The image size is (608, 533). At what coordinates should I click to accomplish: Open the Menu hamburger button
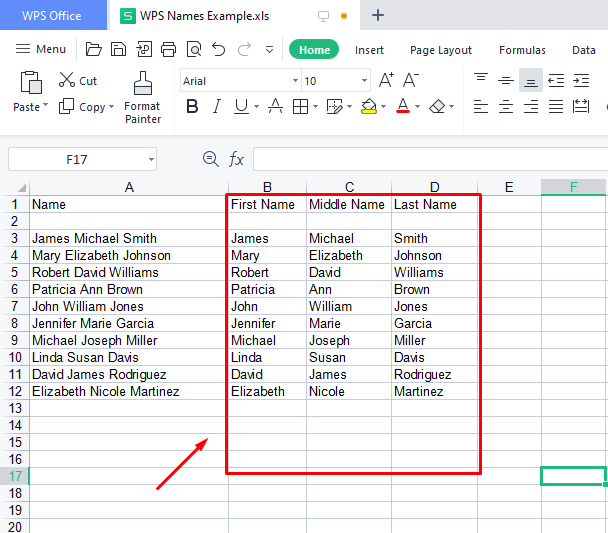pyautogui.click(x=41, y=49)
